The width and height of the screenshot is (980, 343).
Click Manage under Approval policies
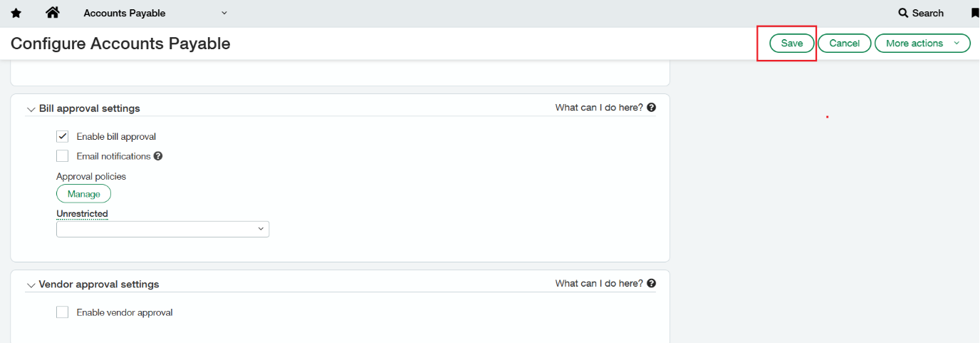tap(84, 194)
